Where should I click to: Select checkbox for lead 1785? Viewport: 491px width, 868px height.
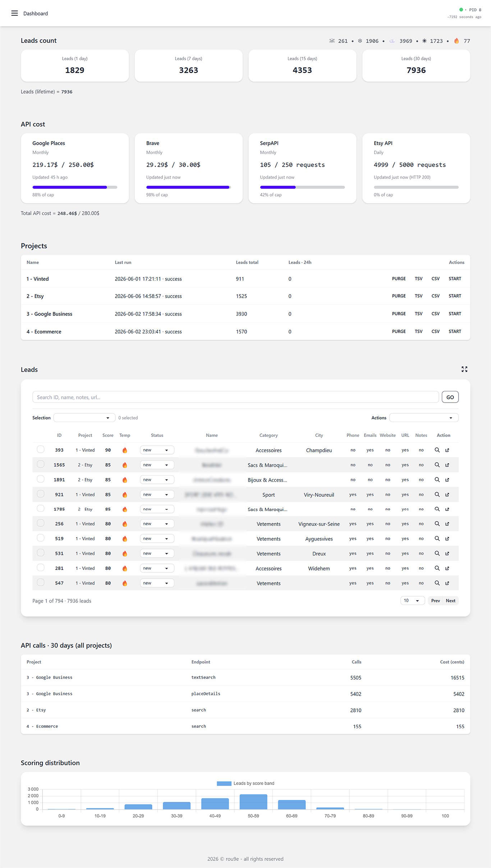point(41,508)
